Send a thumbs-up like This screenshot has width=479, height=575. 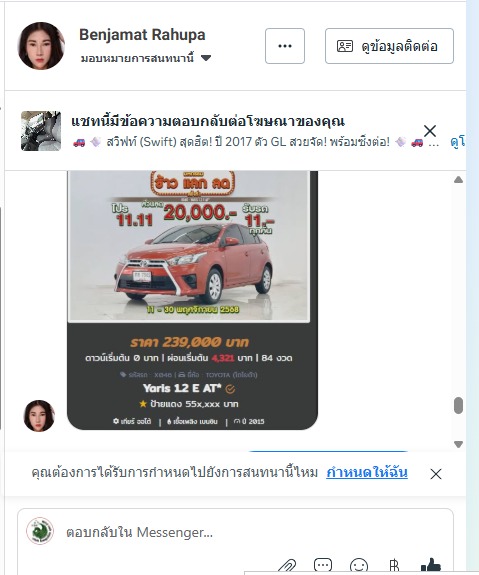pos(431,566)
